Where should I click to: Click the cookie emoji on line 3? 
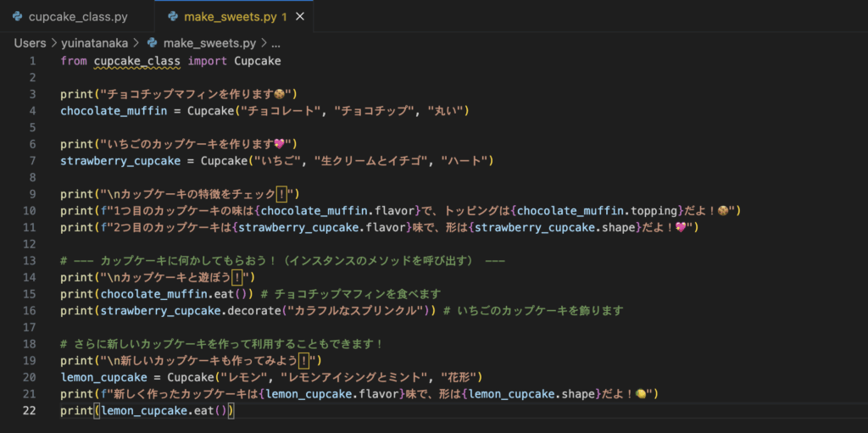(280, 94)
